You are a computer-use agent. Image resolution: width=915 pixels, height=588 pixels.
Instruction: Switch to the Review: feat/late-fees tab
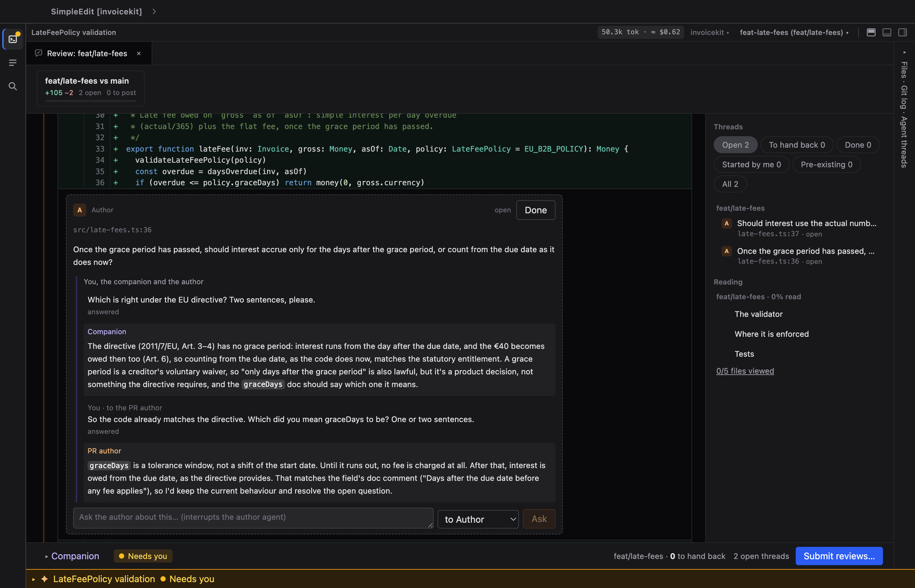coord(87,54)
